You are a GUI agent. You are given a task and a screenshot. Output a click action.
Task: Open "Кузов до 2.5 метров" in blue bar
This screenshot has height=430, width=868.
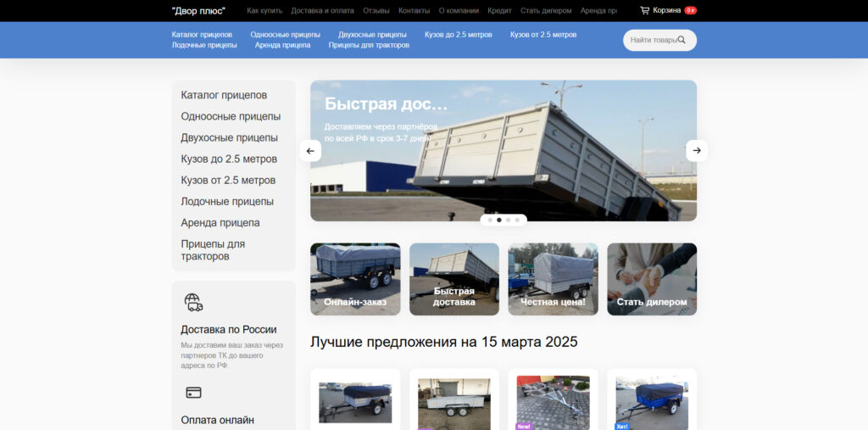[459, 35]
